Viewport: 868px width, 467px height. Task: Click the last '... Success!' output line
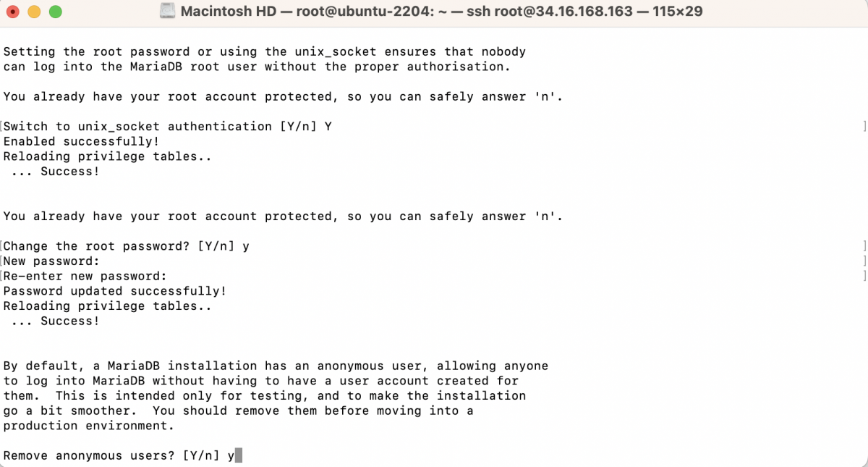click(x=55, y=321)
